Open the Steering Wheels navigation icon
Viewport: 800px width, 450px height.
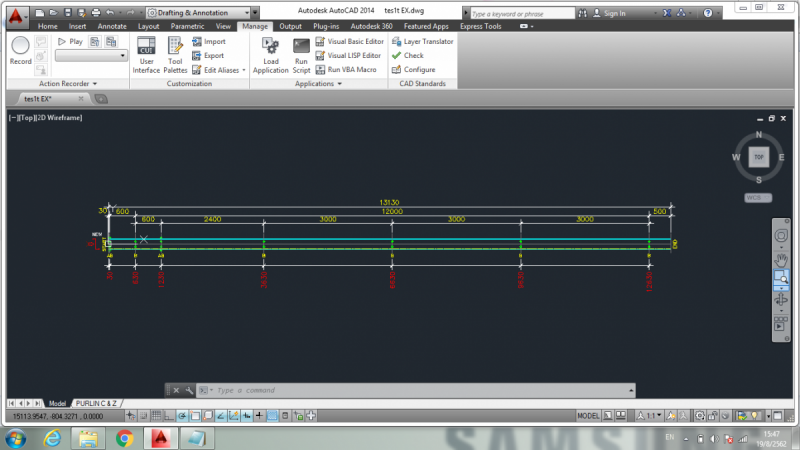pyautogui.click(x=781, y=236)
